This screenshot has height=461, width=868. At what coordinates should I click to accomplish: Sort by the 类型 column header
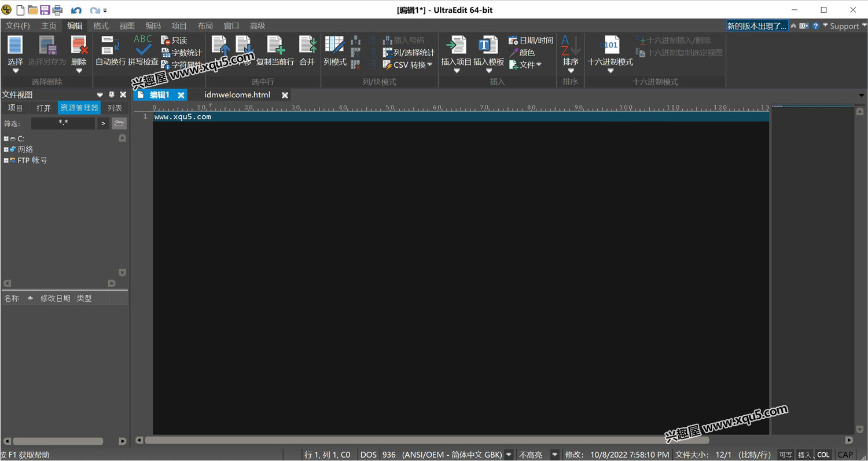pos(84,298)
